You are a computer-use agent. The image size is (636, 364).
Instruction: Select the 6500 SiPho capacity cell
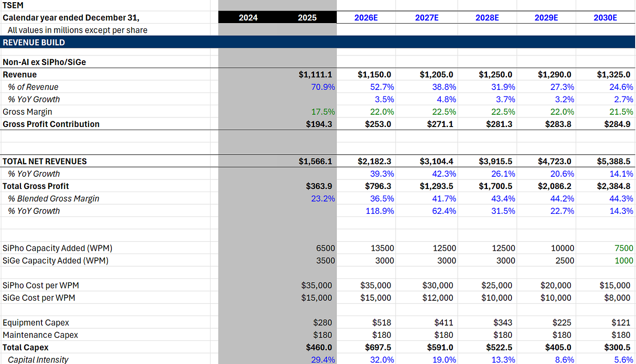[326, 248]
